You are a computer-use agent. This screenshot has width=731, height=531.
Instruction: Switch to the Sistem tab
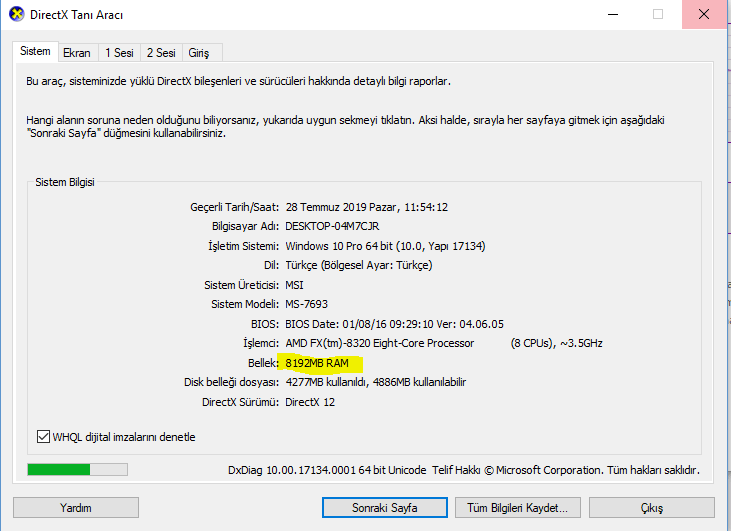(35, 51)
